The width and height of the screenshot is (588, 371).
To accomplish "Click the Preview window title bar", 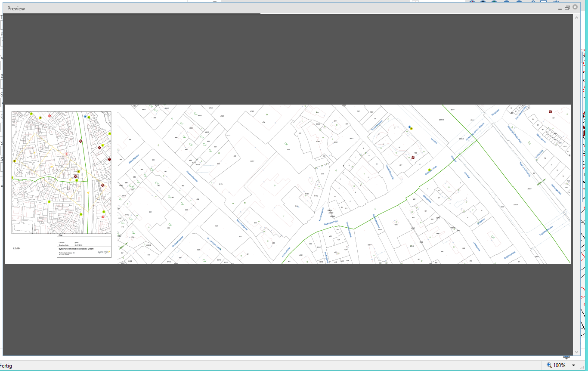I will [x=258, y=8].
